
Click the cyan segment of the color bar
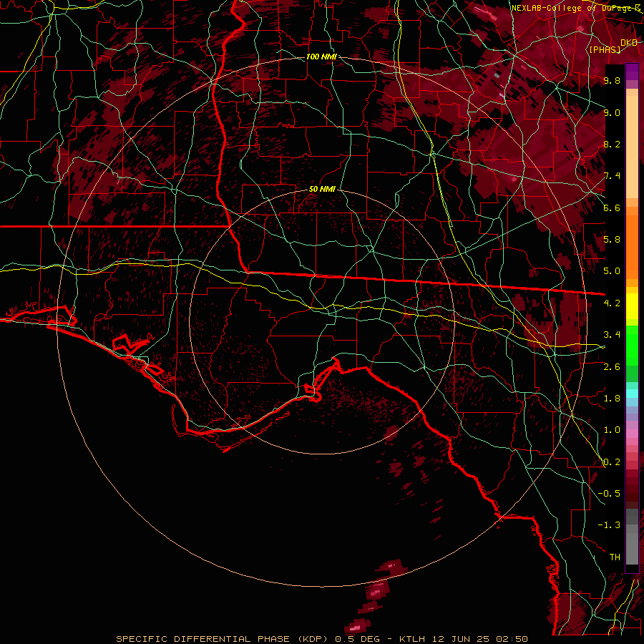632,393
